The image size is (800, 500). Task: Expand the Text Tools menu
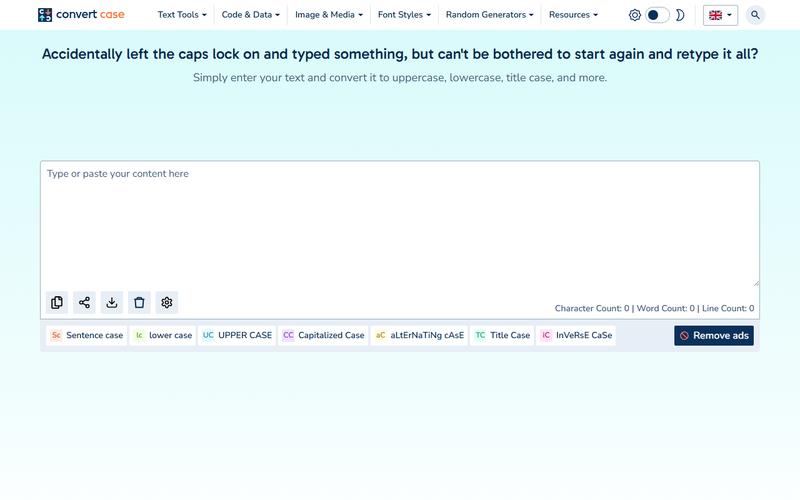pos(182,15)
